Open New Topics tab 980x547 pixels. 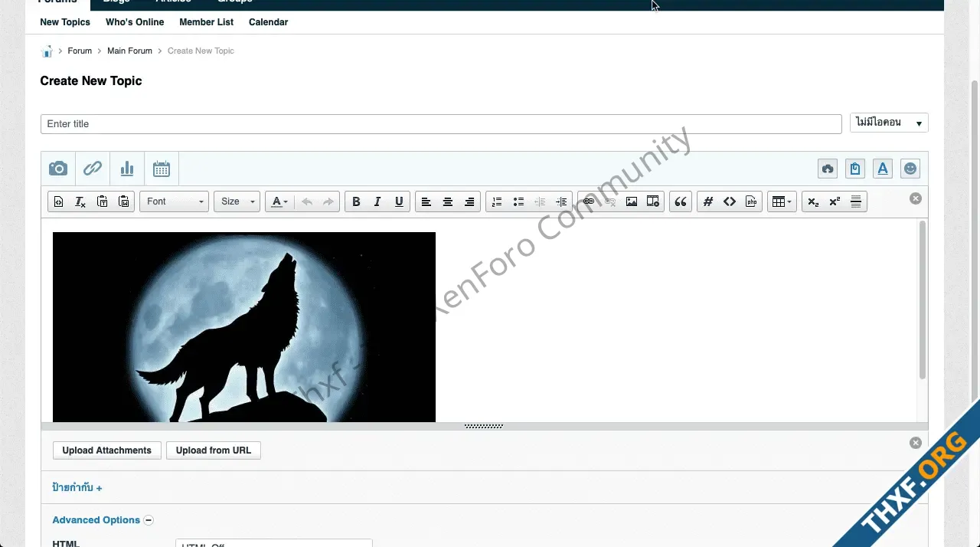[x=65, y=22]
